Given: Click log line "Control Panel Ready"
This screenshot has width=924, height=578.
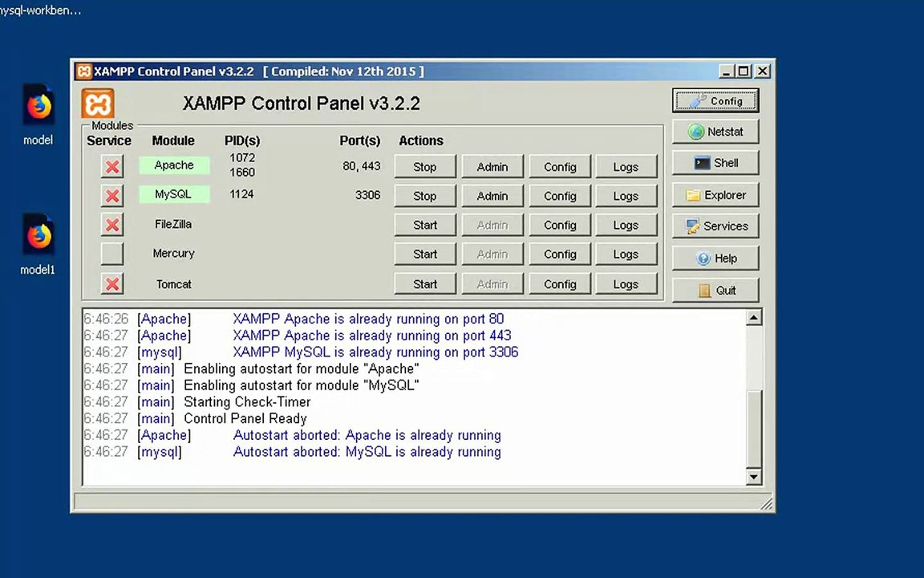Looking at the screenshot, I should 245,419.
